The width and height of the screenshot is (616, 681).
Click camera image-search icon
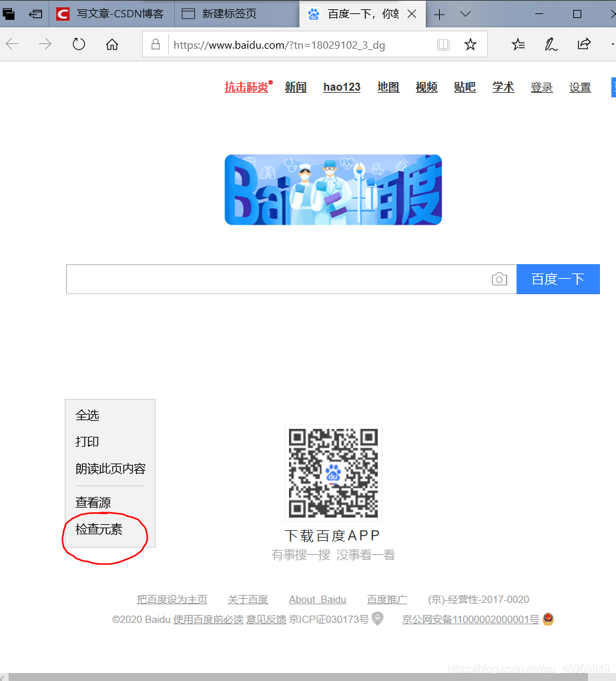pos(499,279)
